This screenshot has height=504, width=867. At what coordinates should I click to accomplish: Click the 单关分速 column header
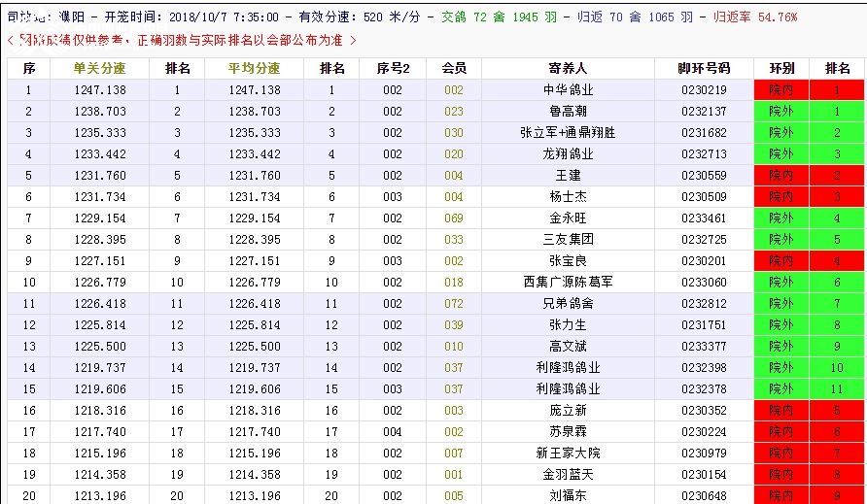[x=100, y=68]
